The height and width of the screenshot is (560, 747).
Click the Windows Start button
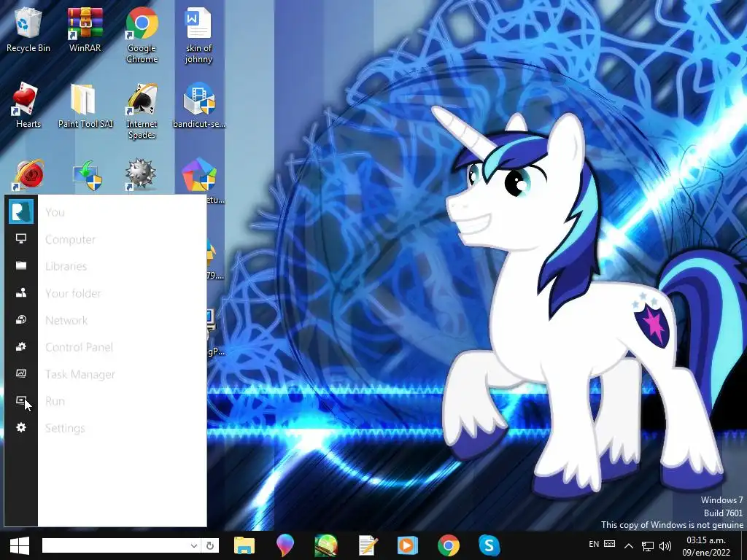click(x=20, y=545)
